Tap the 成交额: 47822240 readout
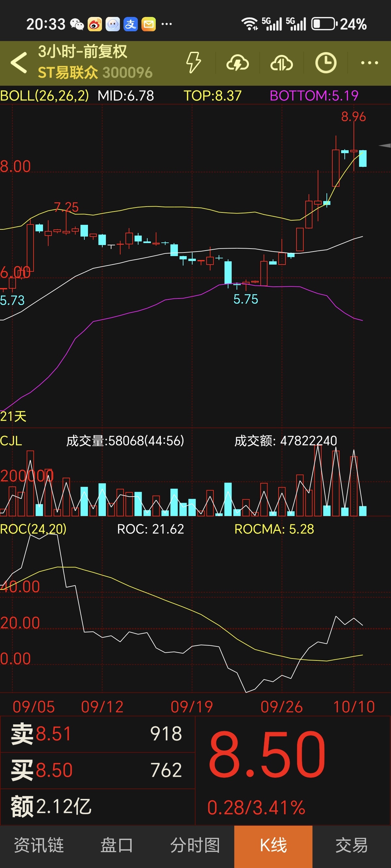391x868 pixels. (x=286, y=441)
